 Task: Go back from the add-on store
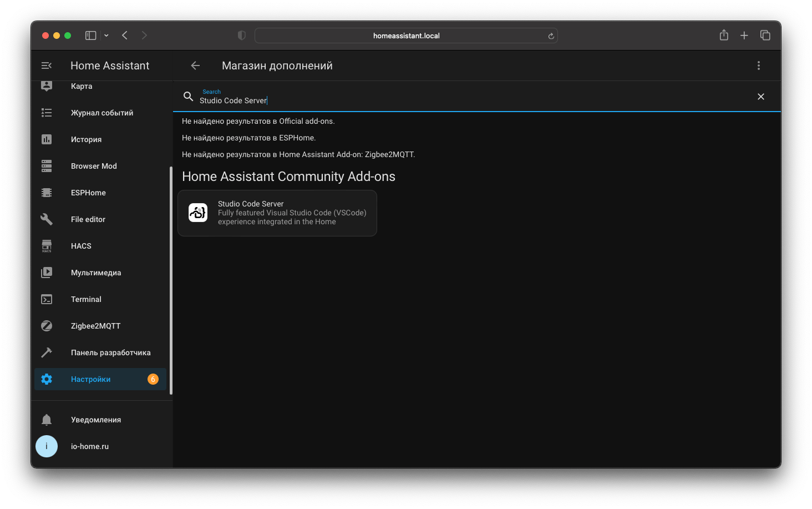(195, 65)
